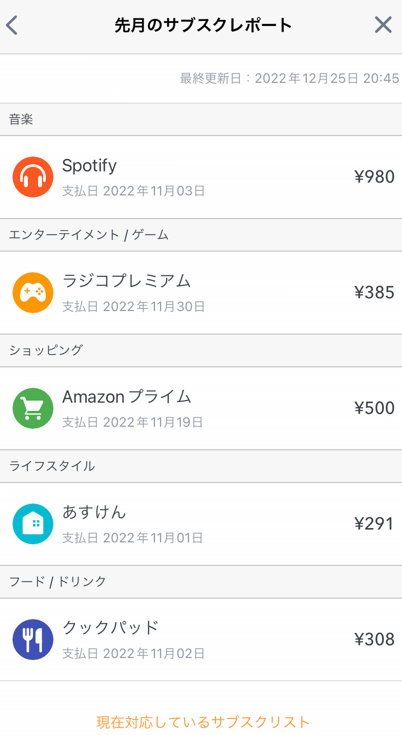Tap the teal house icon for あすけん
The height and width of the screenshot is (735, 402).
33,524
